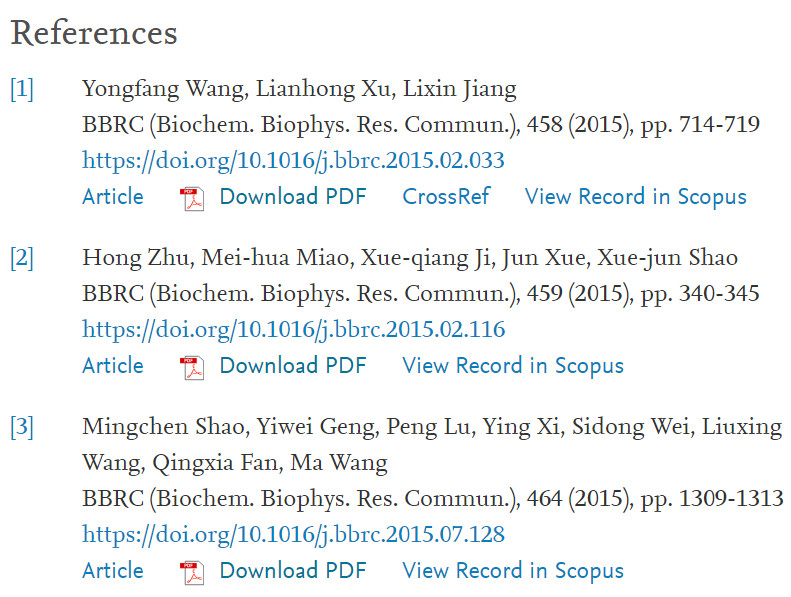View Scopus record for reference 3
This screenshot has width=791, height=597.
tap(512, 571)
